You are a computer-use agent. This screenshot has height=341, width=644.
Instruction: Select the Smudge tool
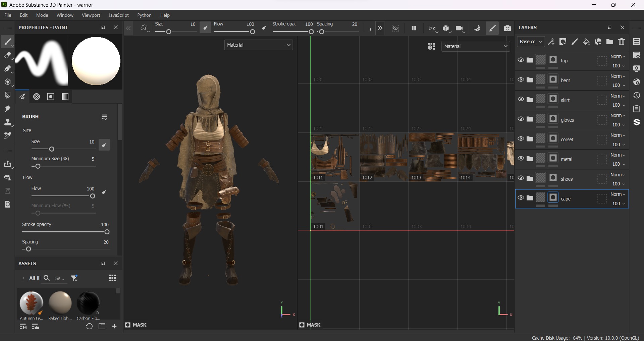(7, 109)
